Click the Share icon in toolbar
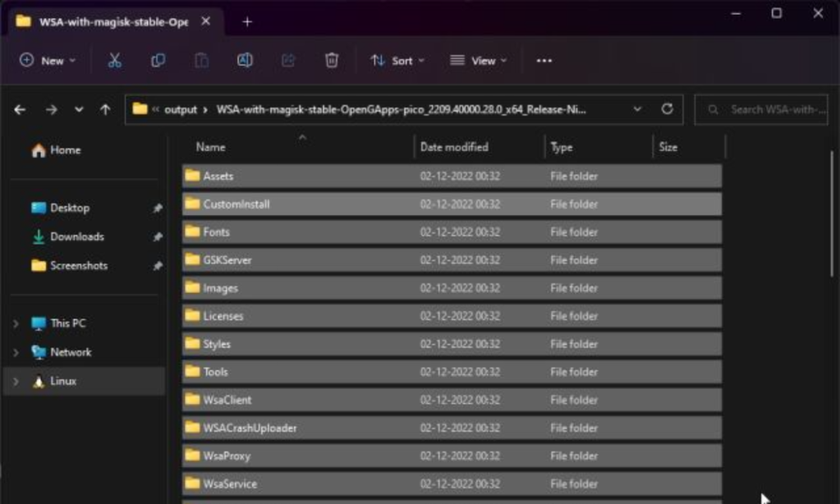 click(288, 61)
